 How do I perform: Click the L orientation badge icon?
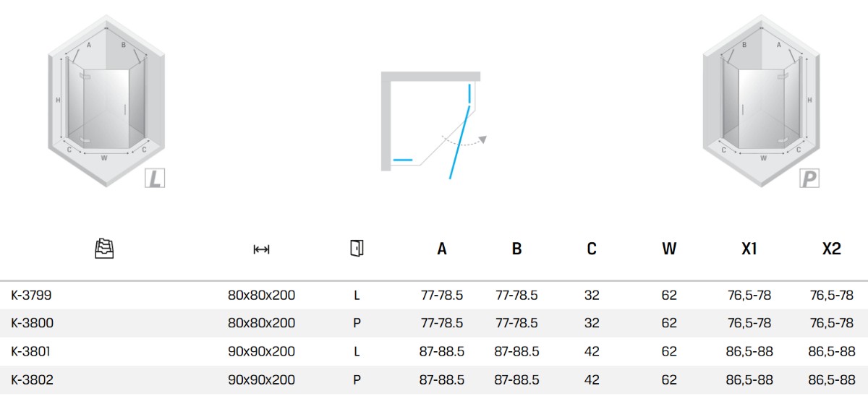pyautogui.click(x=154, y=178)
